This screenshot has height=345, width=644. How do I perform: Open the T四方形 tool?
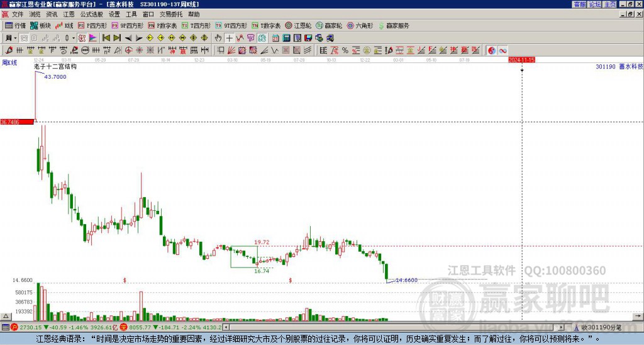(x=196, y=25)
